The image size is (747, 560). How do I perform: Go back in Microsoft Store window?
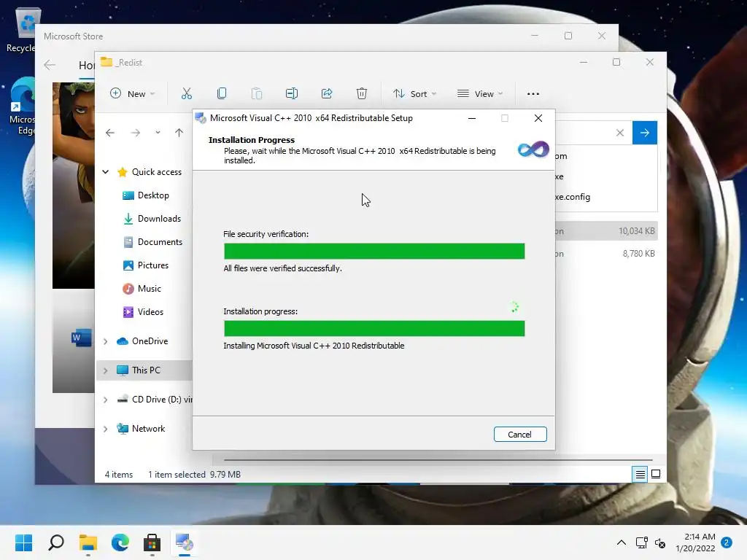coord(50,65)
